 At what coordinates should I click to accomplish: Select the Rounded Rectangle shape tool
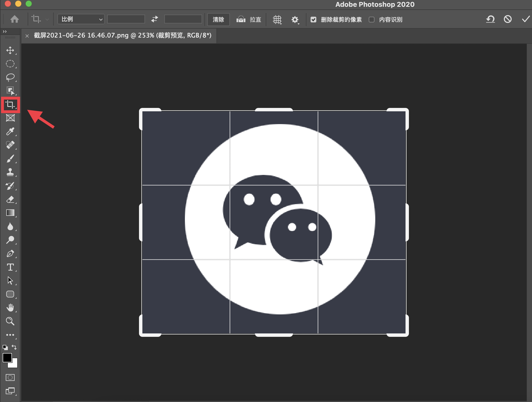[x=10, y=294]
